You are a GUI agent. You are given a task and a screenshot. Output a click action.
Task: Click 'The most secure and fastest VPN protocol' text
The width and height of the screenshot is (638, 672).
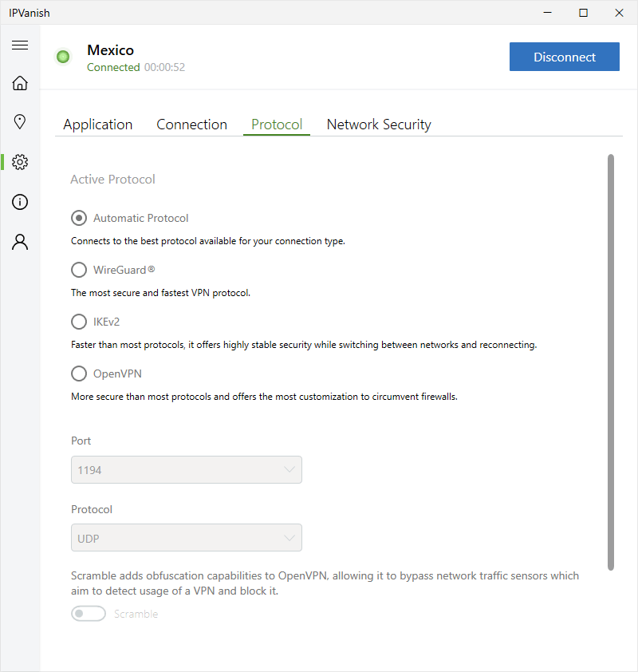pos(160,293)
